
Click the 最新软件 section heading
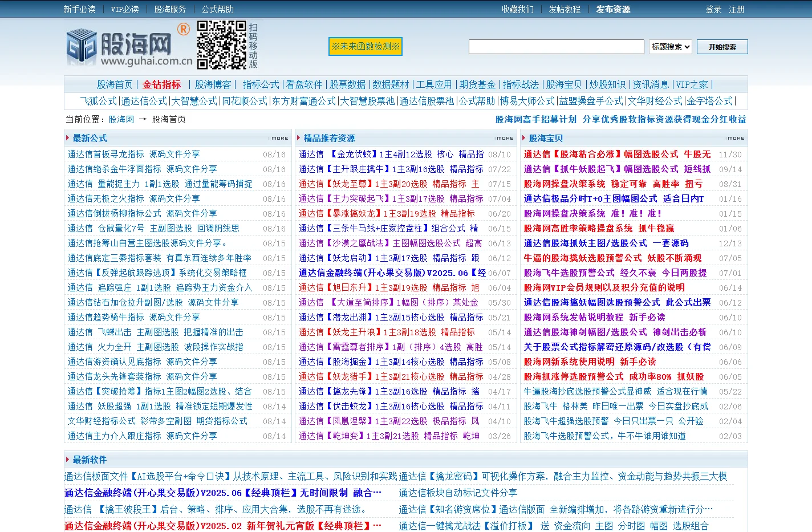pos(90,460)
